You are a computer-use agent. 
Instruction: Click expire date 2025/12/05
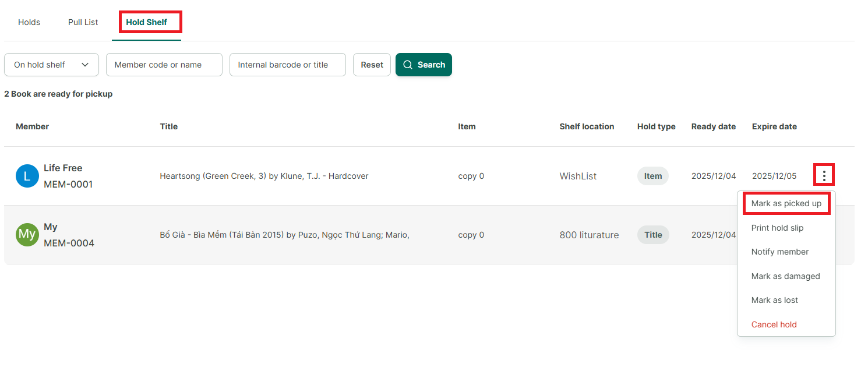coord(774,176)
